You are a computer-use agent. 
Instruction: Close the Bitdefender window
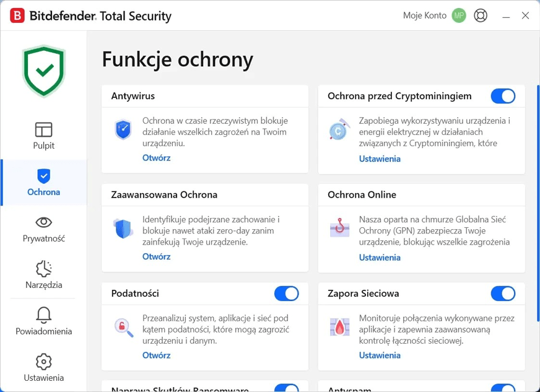(x=525, y=15)
